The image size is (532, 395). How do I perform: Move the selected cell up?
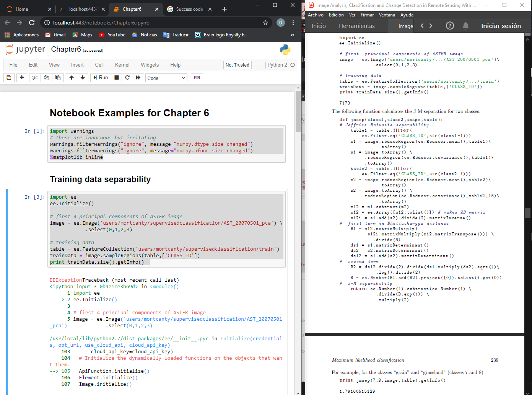pyautogui.click(x=71, y=78)
